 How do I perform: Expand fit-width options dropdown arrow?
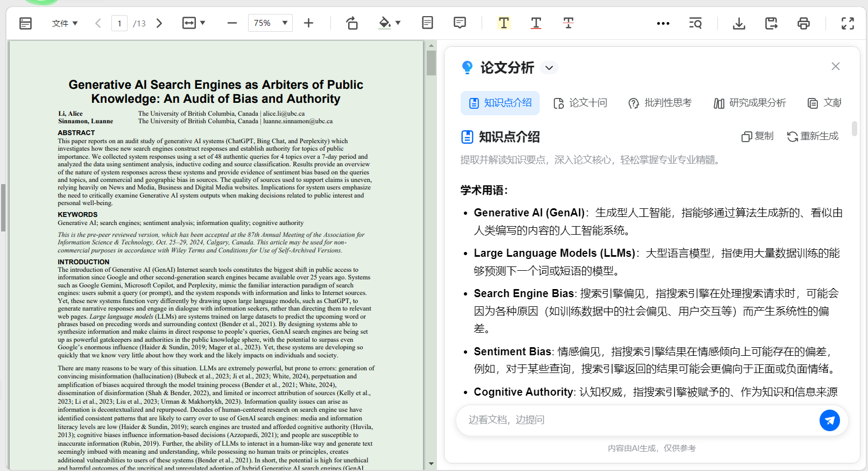[x=203, y=23]
